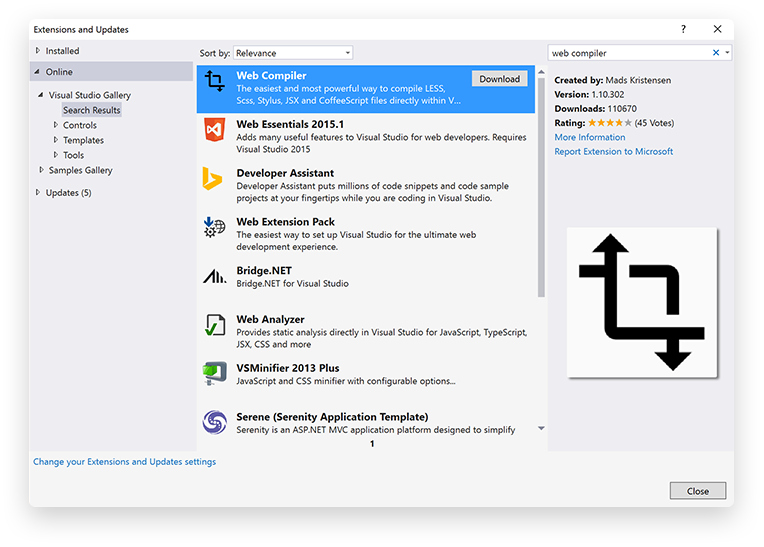Click the Web Extension Pack icon
The width and height of the screenshot is (764, 547).
(214, 227)
